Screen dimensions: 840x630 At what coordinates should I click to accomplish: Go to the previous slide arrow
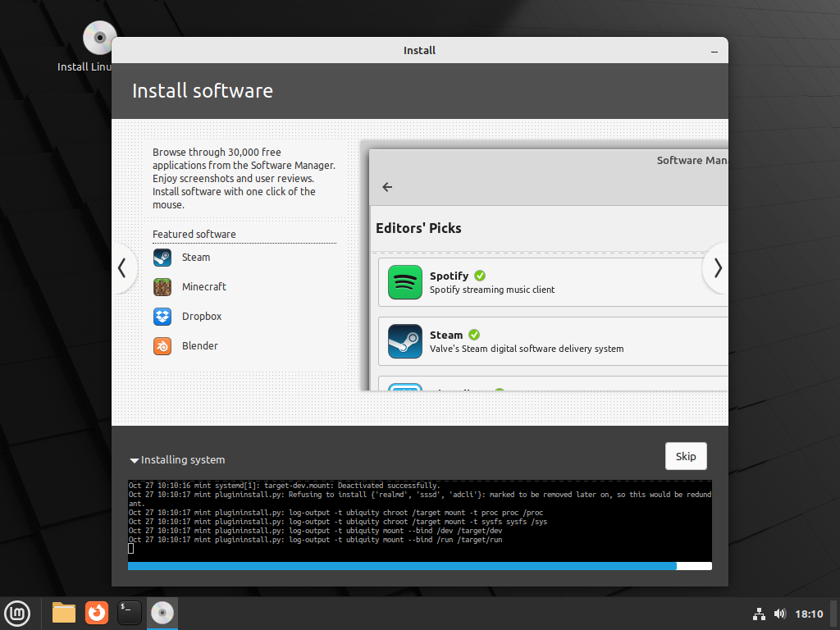pyautogui.click(x=122, y=267)
